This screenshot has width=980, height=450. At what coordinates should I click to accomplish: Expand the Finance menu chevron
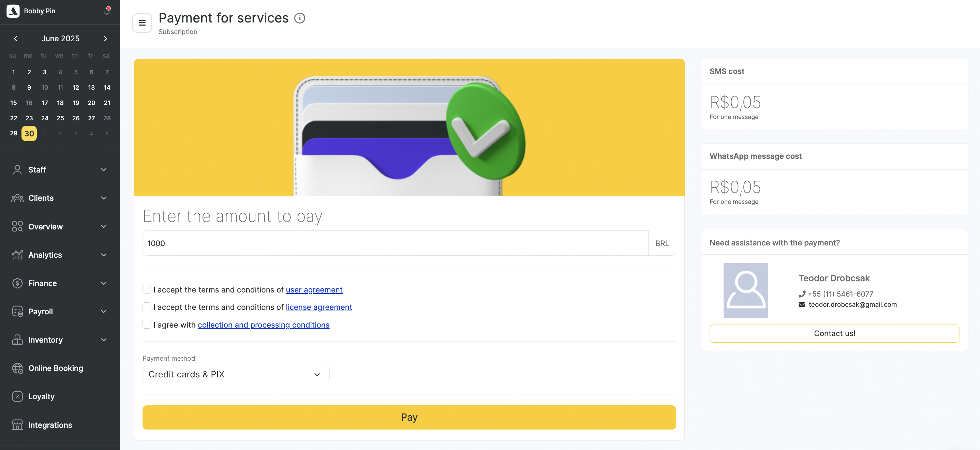click(103, 283)
